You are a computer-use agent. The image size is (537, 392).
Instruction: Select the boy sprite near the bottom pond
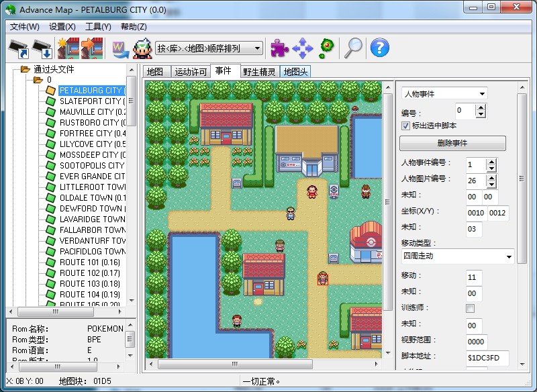pos(237,320)
